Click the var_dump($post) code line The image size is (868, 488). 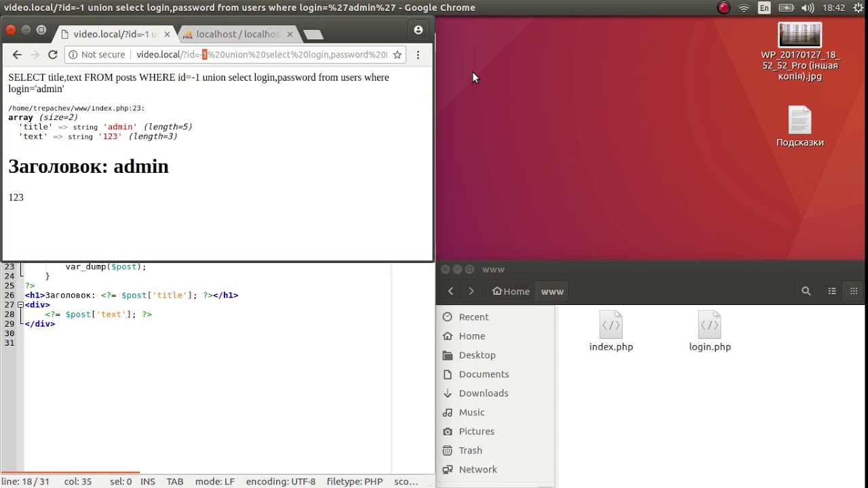106,267
